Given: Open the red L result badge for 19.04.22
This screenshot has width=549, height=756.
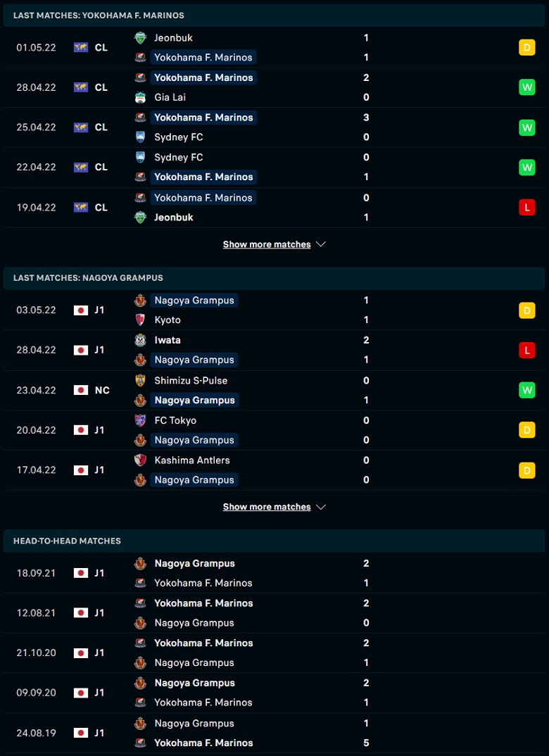Looking at the screenshot, I should pos(526,208).
